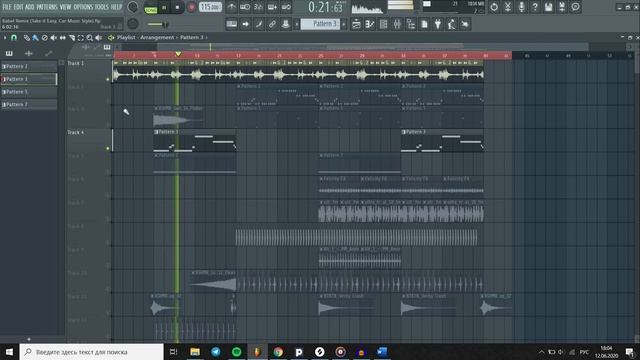
Task: Open snap magnet menu in playlist
Action: tap(14, 38)
